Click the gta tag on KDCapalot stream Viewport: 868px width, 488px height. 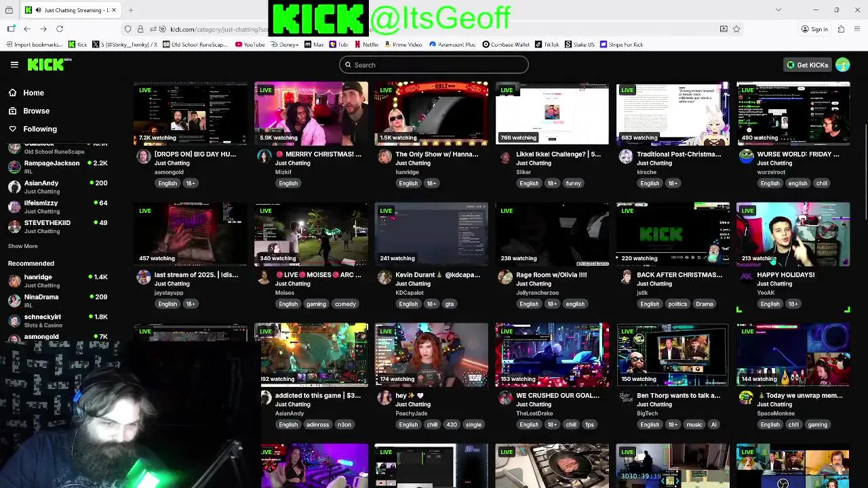click(449, 304)
